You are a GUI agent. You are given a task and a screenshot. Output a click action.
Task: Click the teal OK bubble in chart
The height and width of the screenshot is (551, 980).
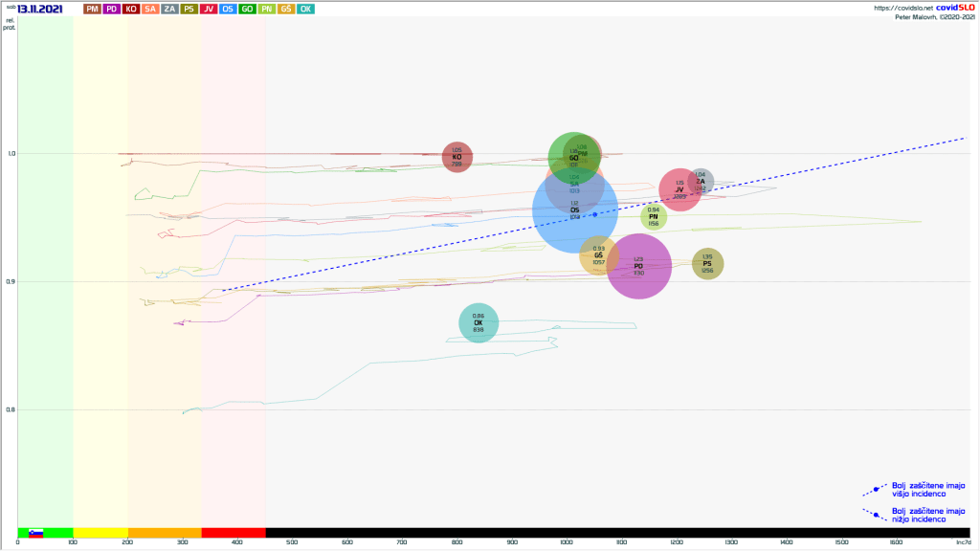coord(479,323)
